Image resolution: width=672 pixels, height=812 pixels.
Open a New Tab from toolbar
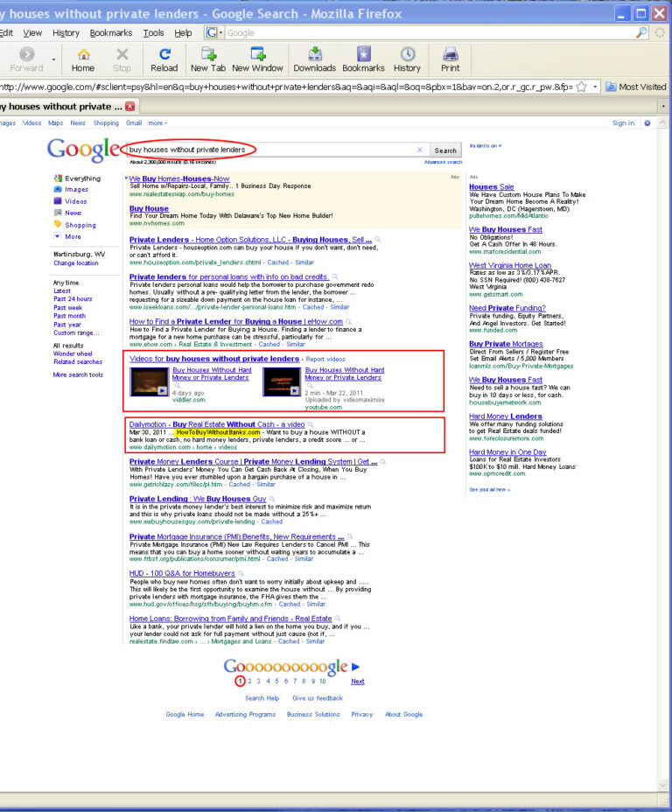[208, 59]
